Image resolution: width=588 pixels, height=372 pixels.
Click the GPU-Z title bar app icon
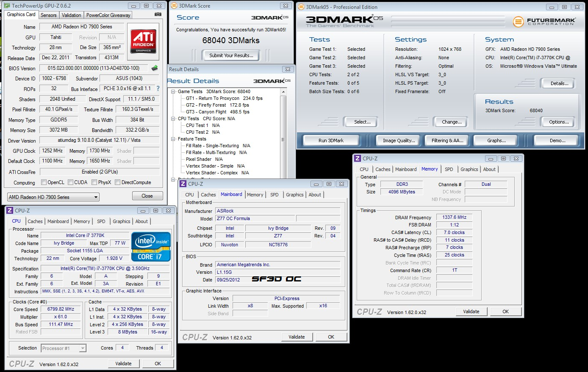point(7,6)
